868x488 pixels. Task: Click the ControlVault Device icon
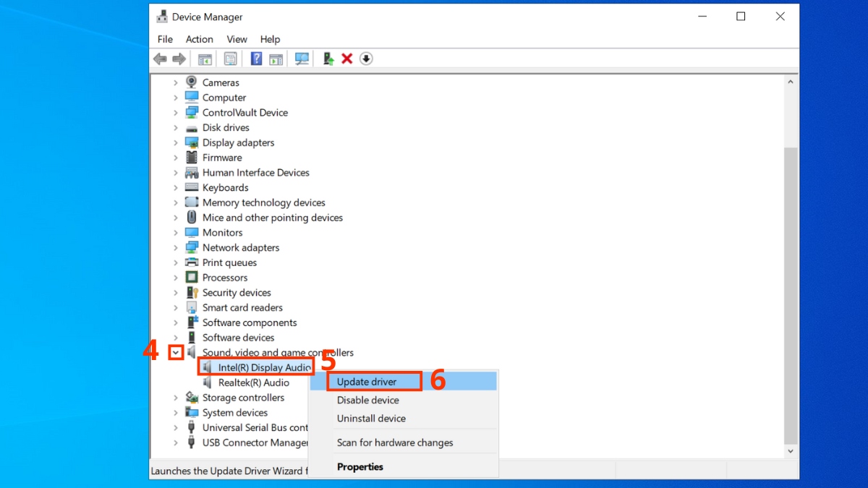[x=192, y=113]
